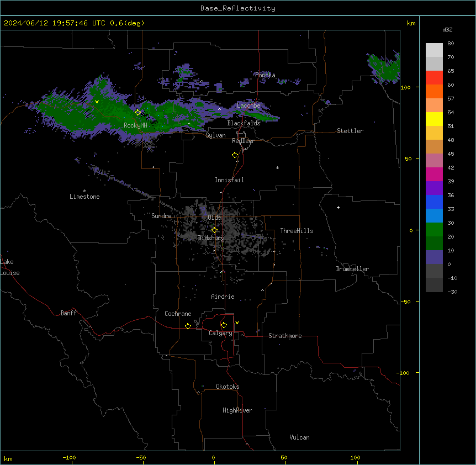Pick the yellow 51-54 dBZ legend swatch
Viewport: 476px width, 465px height.
[434, 119]
